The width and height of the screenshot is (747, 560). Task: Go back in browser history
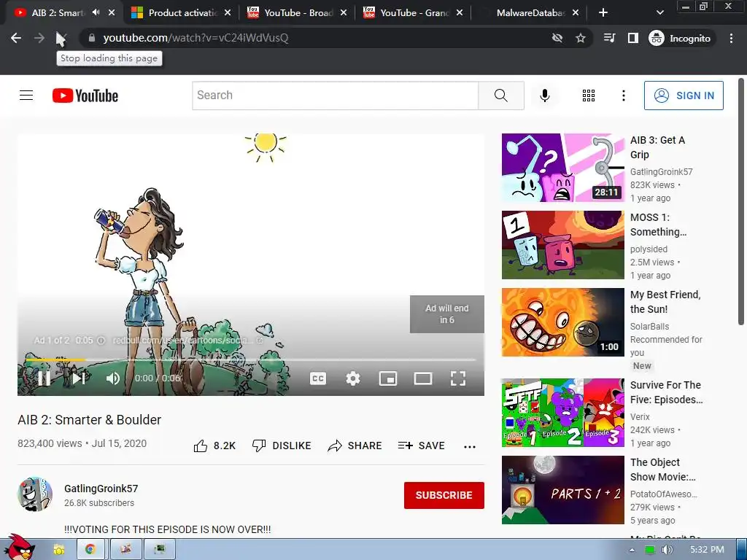click(16, 38)
